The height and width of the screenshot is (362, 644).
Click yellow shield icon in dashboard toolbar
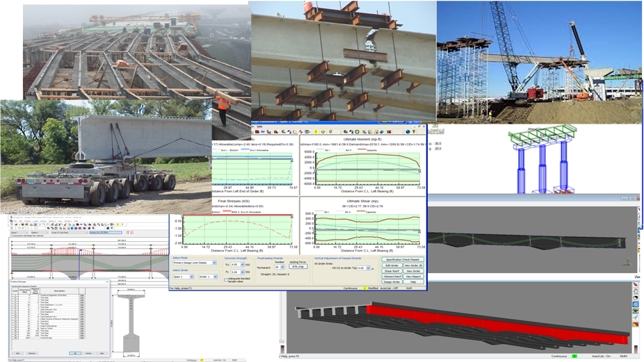[x=323, y=132]
